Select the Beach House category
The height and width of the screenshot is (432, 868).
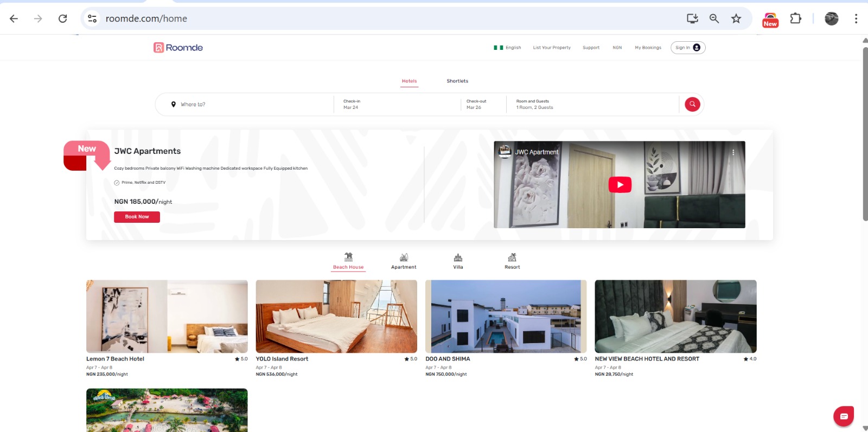pos(348,261)
